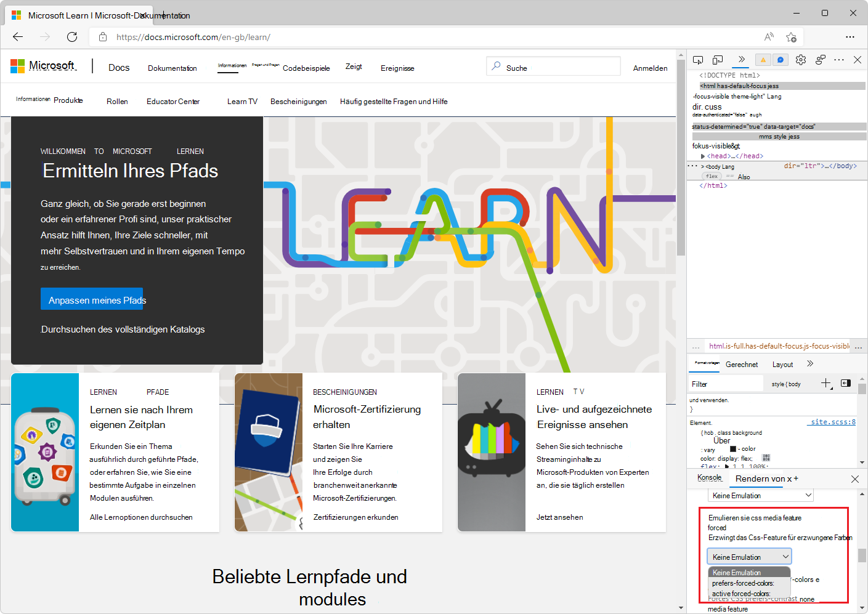Screen dimensions: 868x614
Task: Open Read aloud in the address bar
Action: click(x=768, y=37)
